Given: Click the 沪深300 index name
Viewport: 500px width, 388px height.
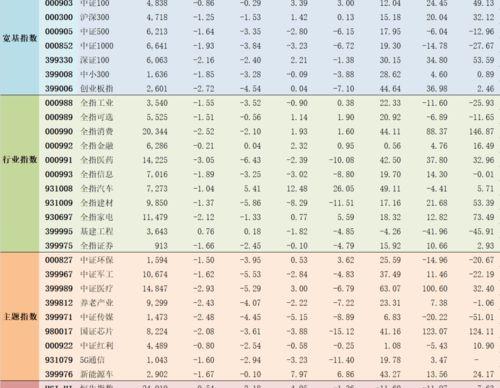Looking at the screenshot, I should pos(95,17).
